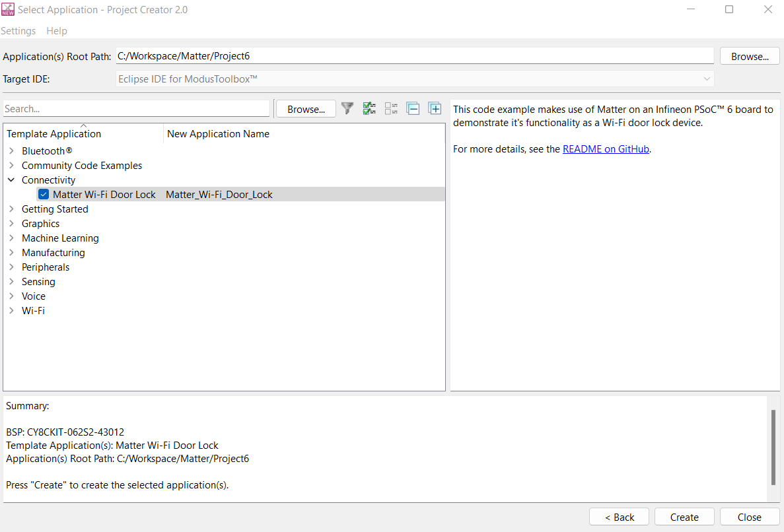Expand the Machine Learning category

tap(11, 238)
